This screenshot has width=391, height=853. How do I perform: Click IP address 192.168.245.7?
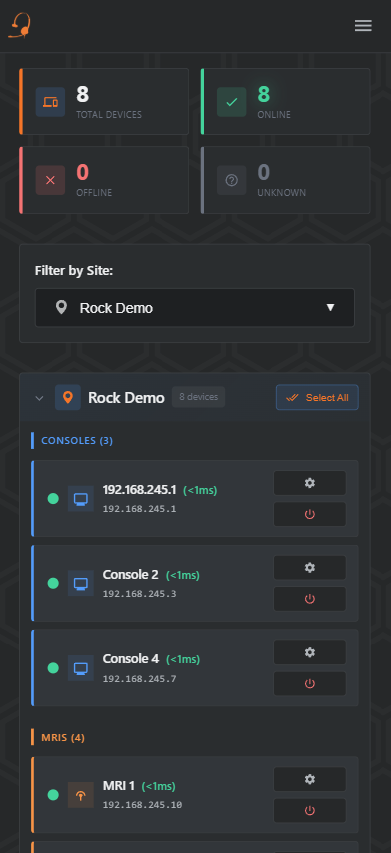(x=139, y=678)
